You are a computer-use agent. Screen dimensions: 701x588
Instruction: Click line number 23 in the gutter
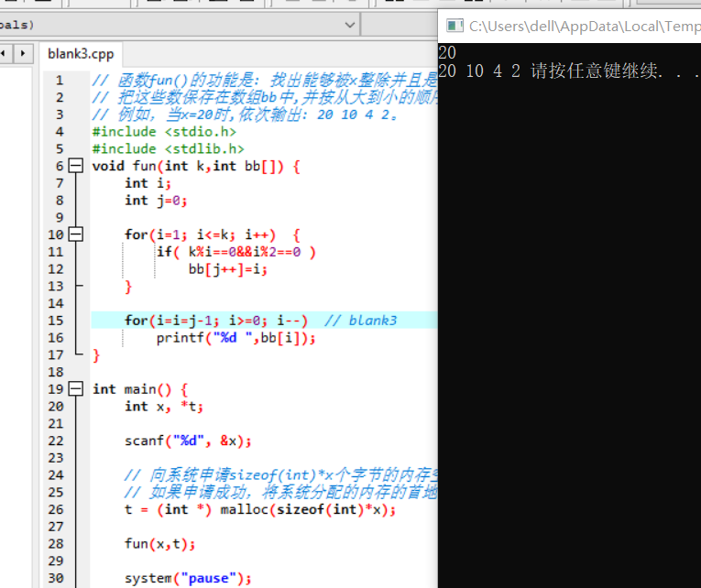click(x=56, y=458)
